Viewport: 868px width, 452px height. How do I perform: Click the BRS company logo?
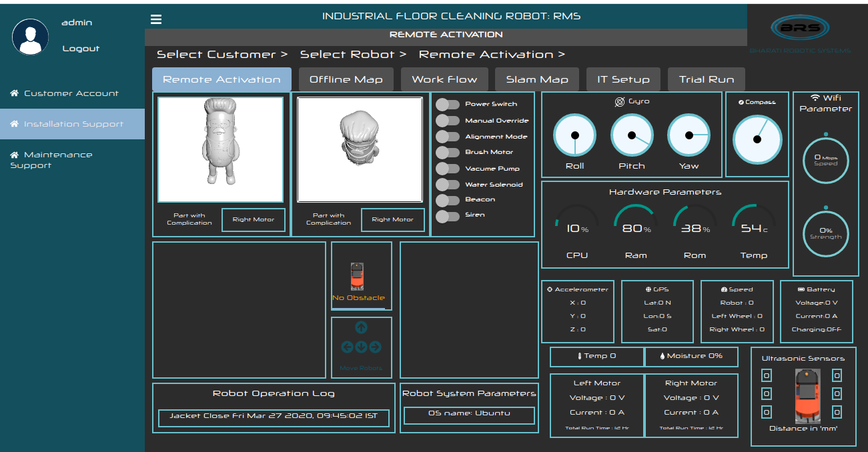click(x=799, y=28)
